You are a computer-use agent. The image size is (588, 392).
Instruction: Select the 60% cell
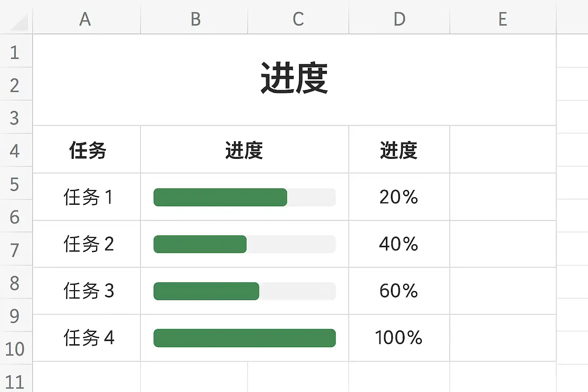click(x=399, y=291)
